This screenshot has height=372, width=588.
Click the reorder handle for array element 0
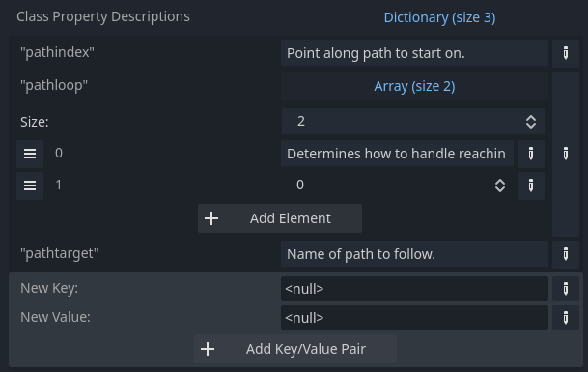(30, 154)
